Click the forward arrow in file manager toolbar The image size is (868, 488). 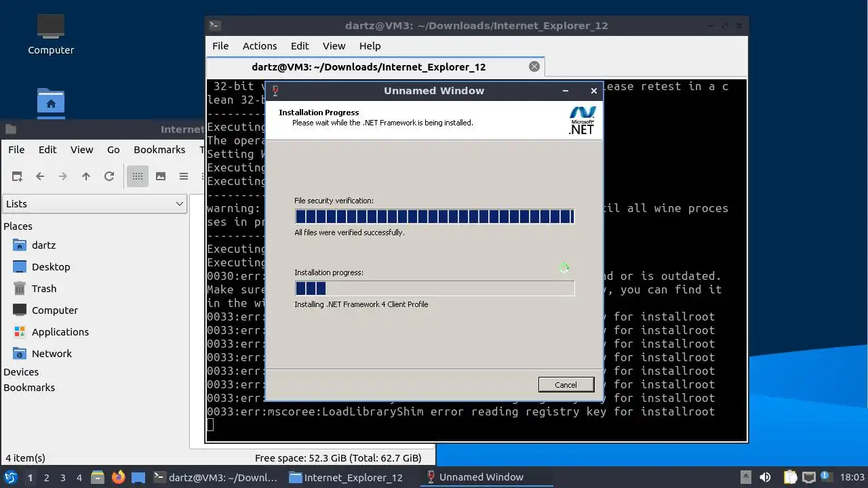pyautogui.click(x=63, y=176)
